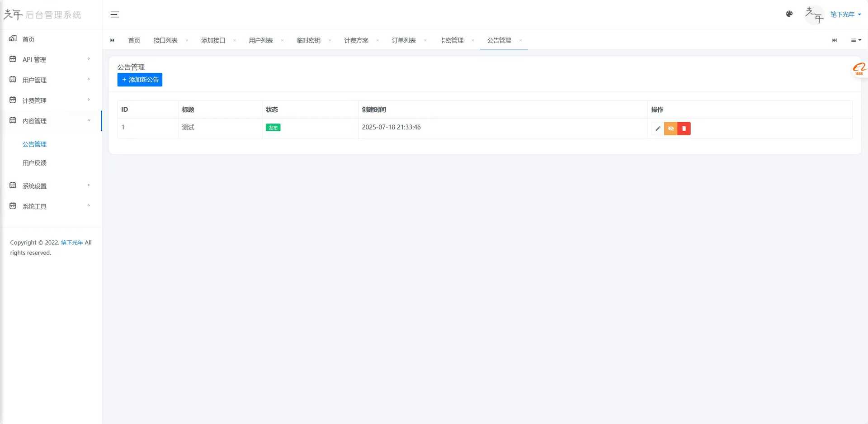Close the 卡密管理 tab

pos(473,40)
